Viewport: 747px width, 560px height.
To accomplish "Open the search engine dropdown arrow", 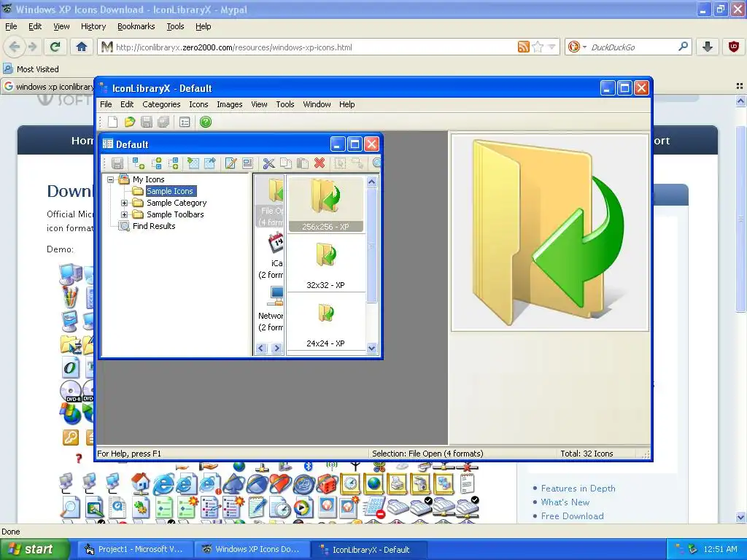I will (584, 47).
